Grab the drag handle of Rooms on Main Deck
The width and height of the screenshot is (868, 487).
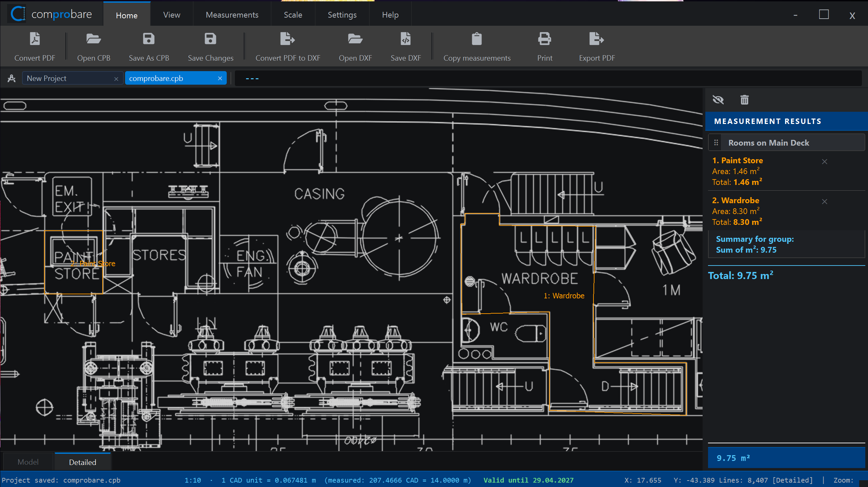(716, 143)
